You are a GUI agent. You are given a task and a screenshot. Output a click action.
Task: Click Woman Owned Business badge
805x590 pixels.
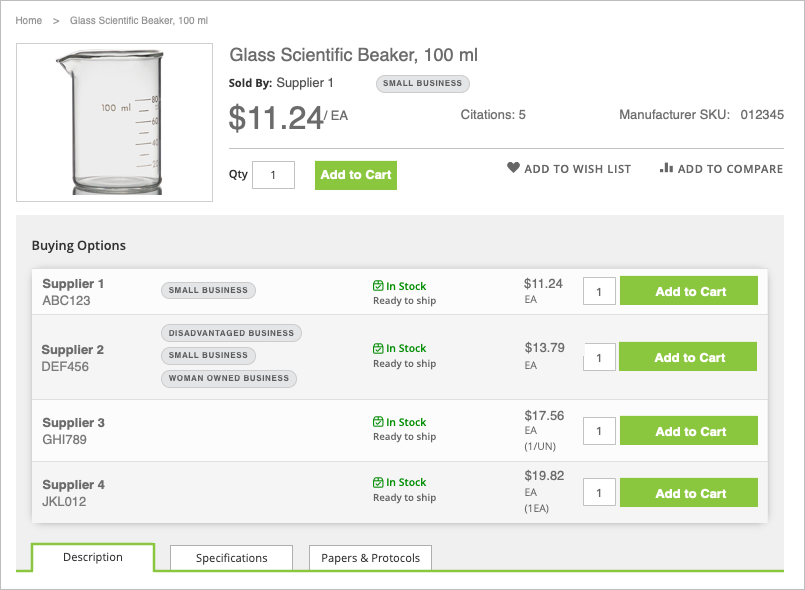229,378
